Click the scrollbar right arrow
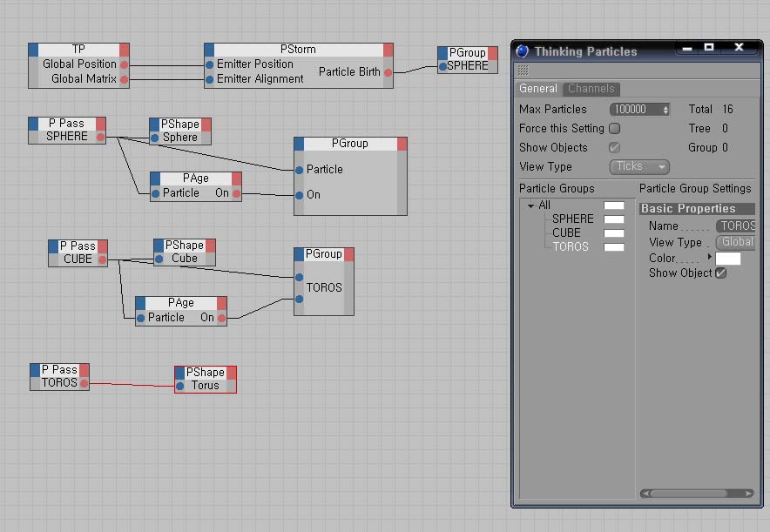Screen dimensions: 770x532 [748, 493]
